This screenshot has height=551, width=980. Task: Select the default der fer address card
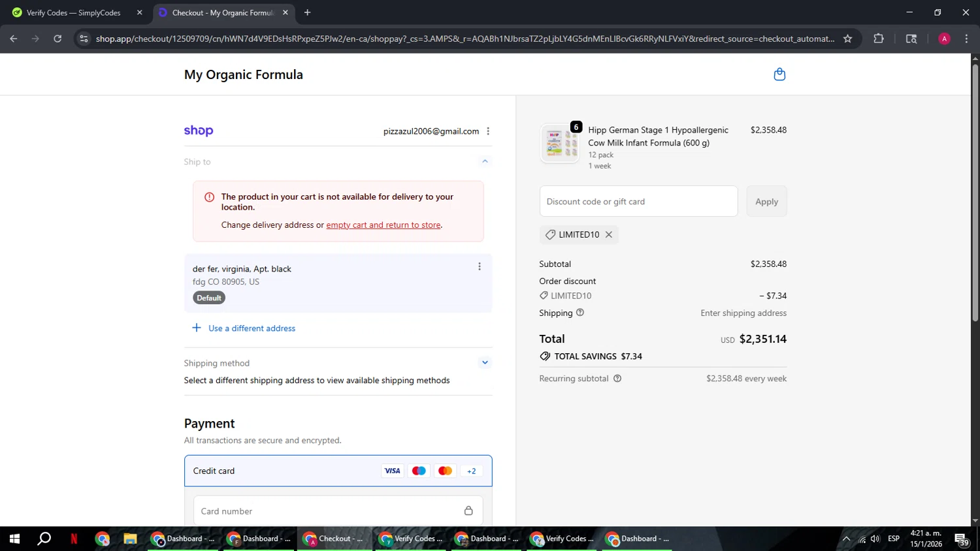tap(338, 283)
